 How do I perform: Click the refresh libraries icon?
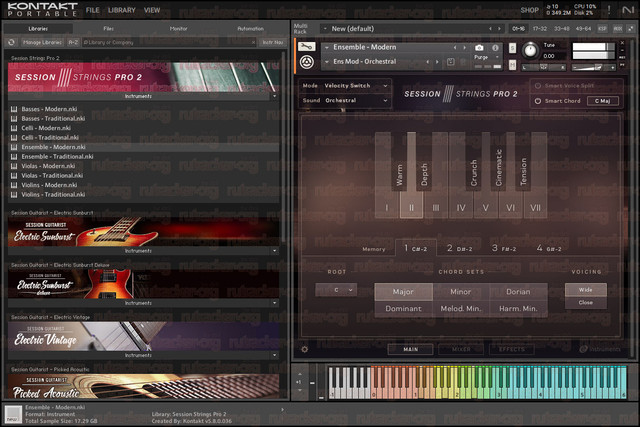11,42
